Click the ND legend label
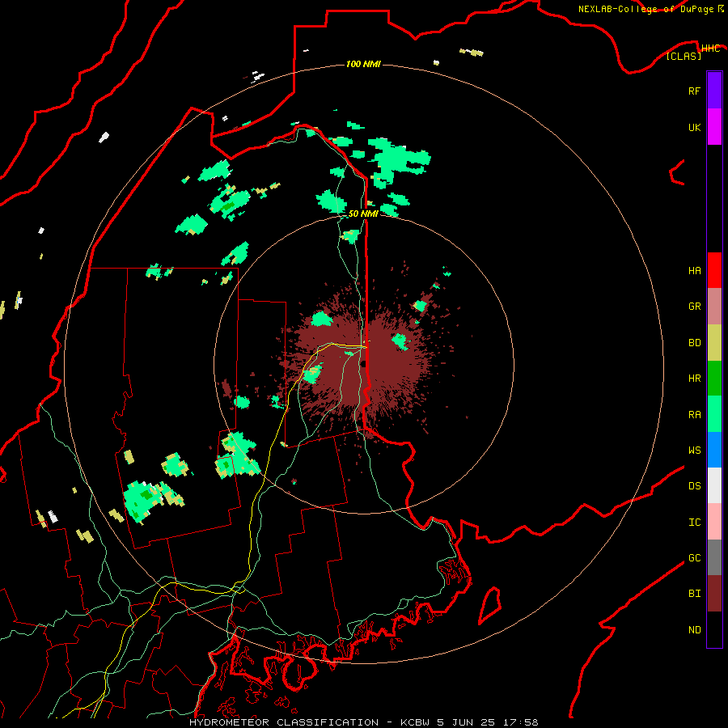728x728 pixels. (x=694, y=629)
